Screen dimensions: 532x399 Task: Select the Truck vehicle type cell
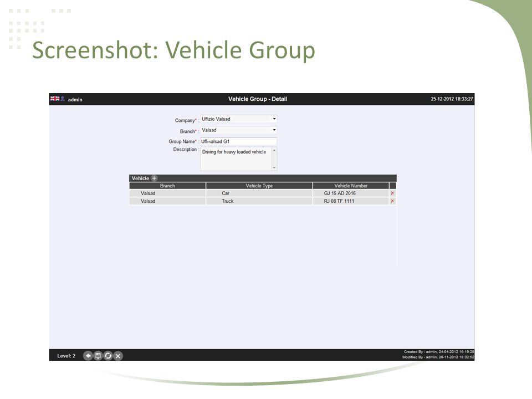[259, 201]
